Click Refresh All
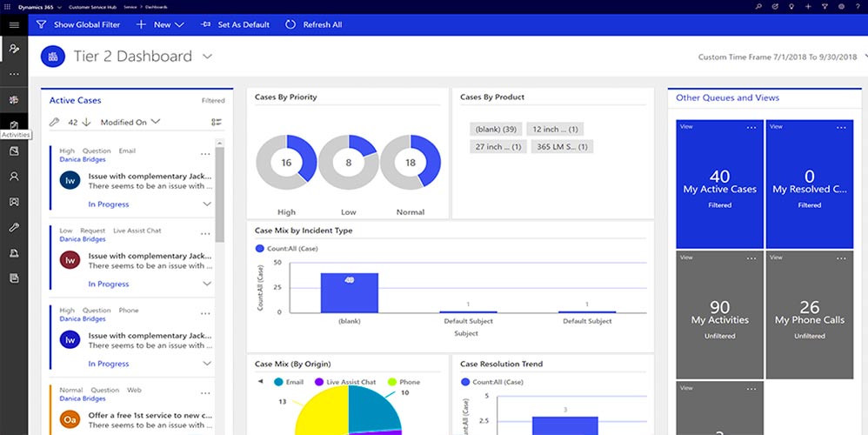The height and width of the screenshot is (435, 868). [x=314, y=25]
